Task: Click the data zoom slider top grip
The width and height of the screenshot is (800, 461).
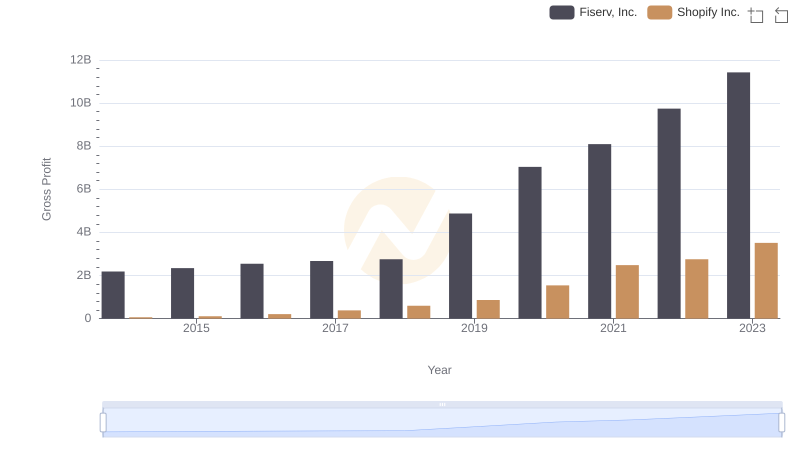Action: (442, 404)
